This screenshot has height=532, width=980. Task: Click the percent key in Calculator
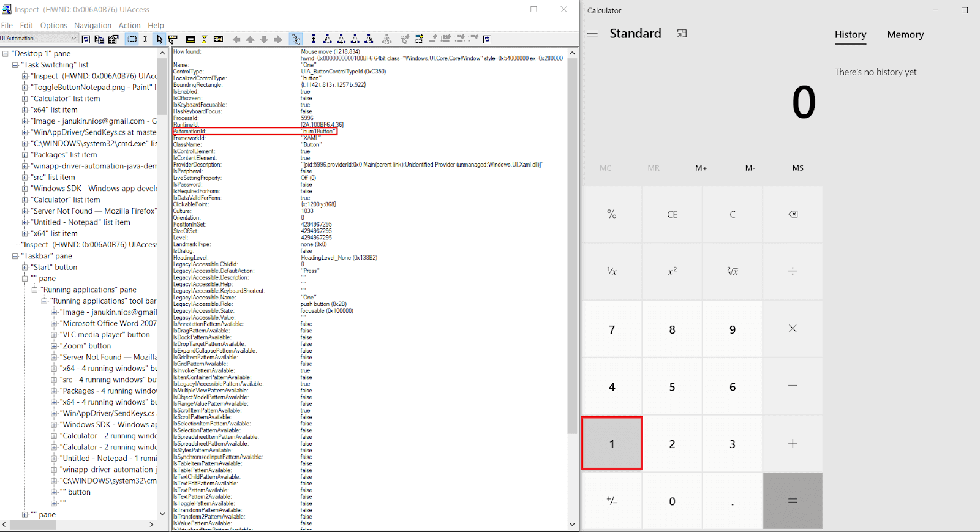pyautogui.click(x=612, y=214)
